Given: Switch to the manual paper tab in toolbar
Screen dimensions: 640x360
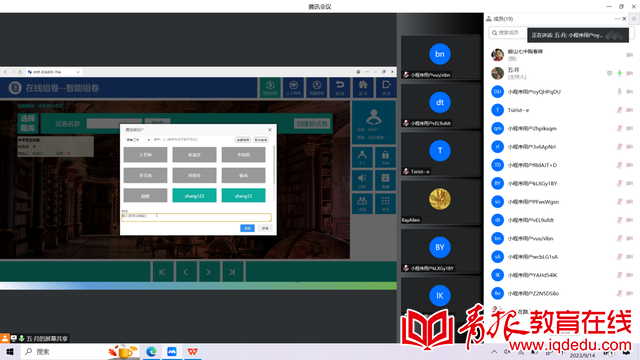Looking at the screenshot, I should (x=293, y=87).
